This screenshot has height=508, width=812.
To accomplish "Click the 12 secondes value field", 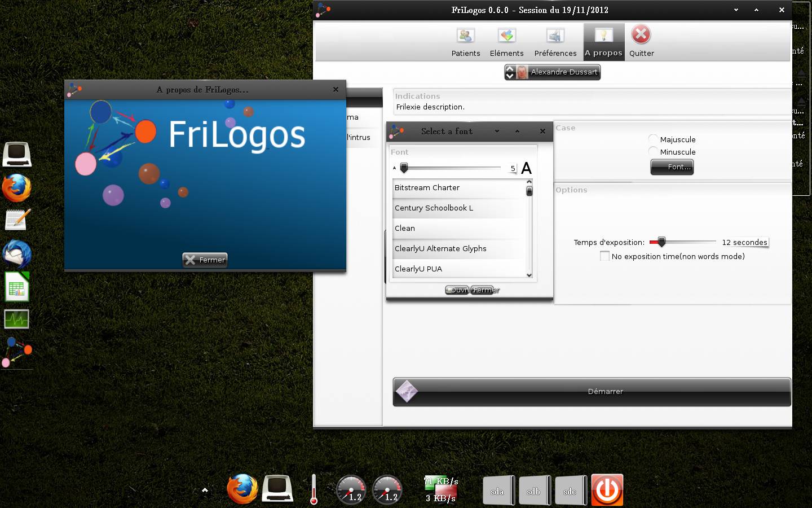I will [x=744, y=242].
